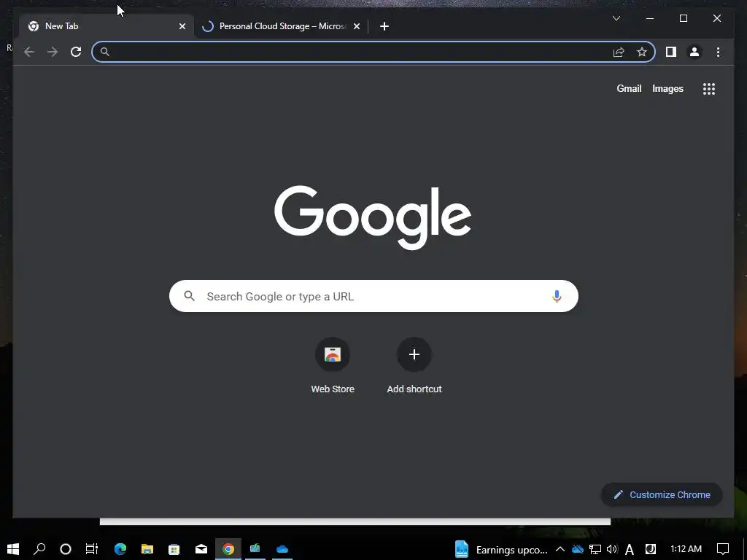Screen dimensions: 747x560
Task: Select the New Tab tab
Action: point(105,26)
